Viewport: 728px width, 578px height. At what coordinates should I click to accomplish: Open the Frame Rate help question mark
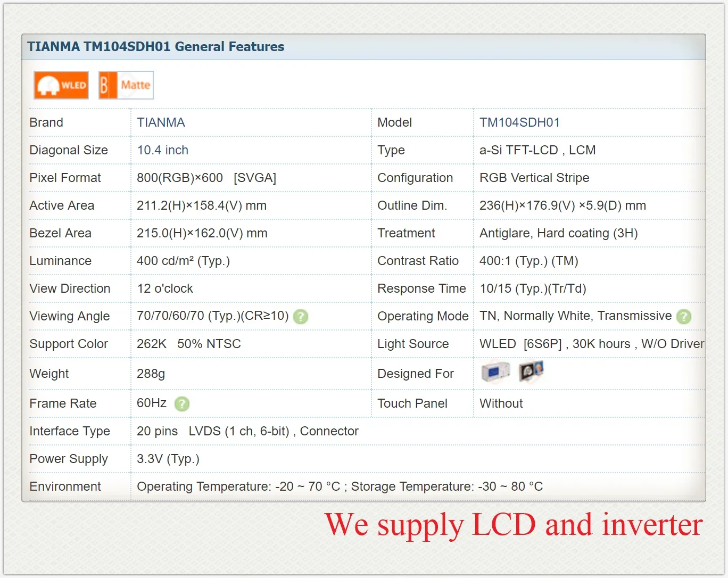pos(181,404)
